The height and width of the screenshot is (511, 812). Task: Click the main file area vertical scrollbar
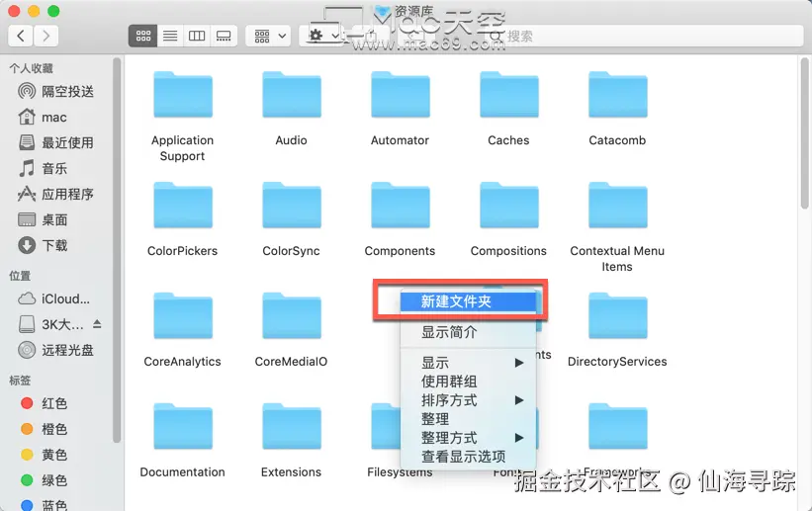click(x=804, y=133)
